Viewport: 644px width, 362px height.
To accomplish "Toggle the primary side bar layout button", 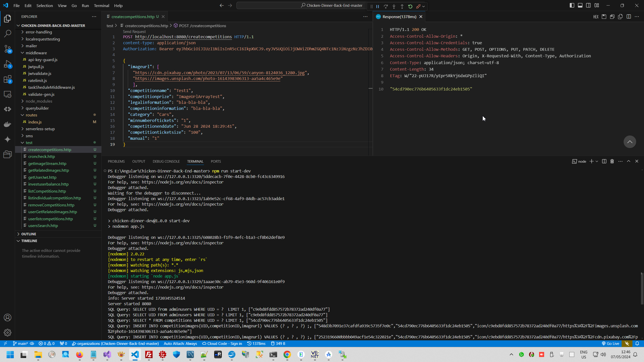I will (572, 6).
